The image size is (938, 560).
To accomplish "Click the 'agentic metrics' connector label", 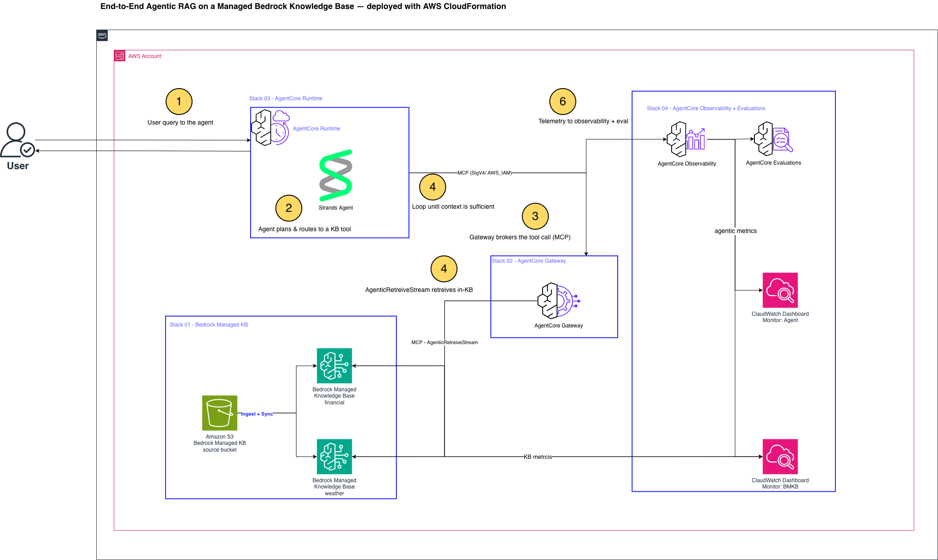I will pos(736,231).
